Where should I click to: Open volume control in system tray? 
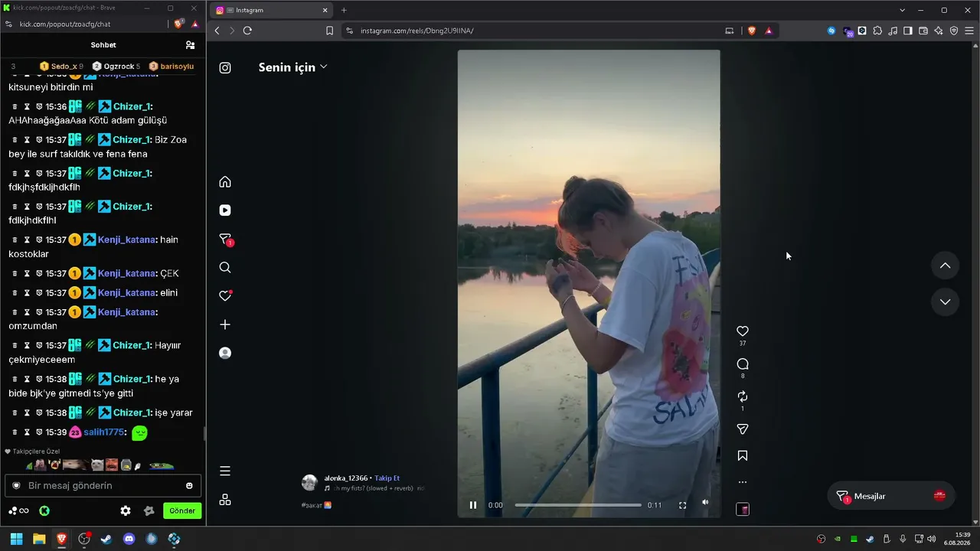932,539
